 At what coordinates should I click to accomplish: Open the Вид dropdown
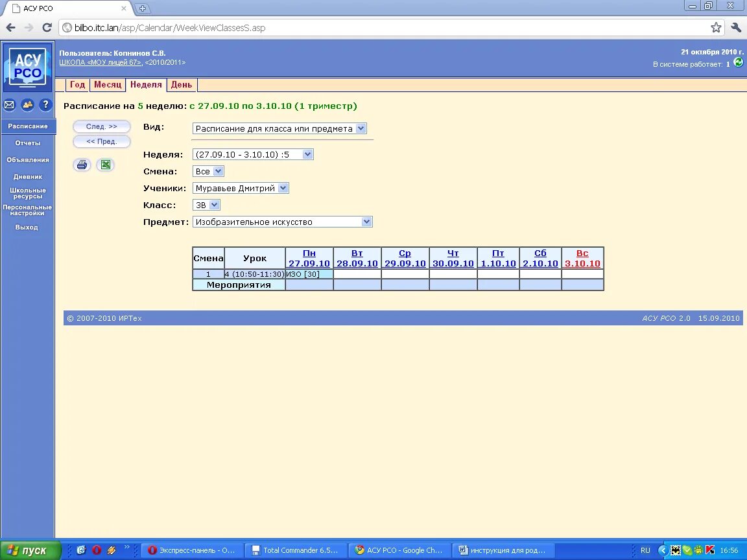click(x=279, y=128)
